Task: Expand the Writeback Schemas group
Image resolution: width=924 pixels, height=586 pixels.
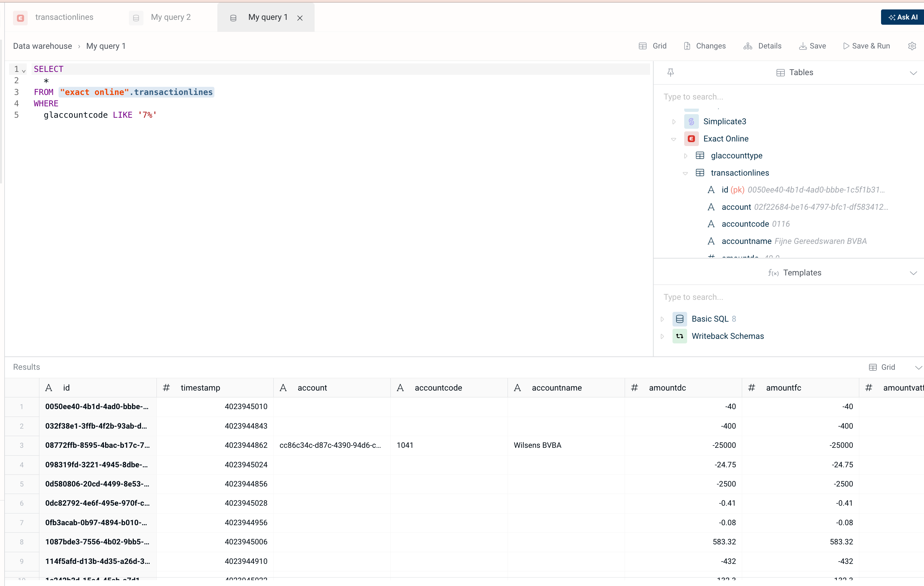Action: coord(662,336)
